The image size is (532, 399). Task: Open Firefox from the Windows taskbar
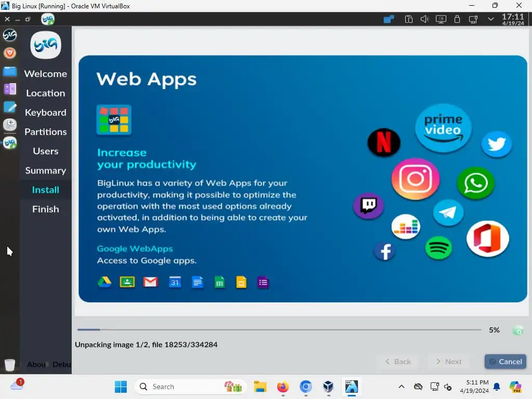pos(283,387)
